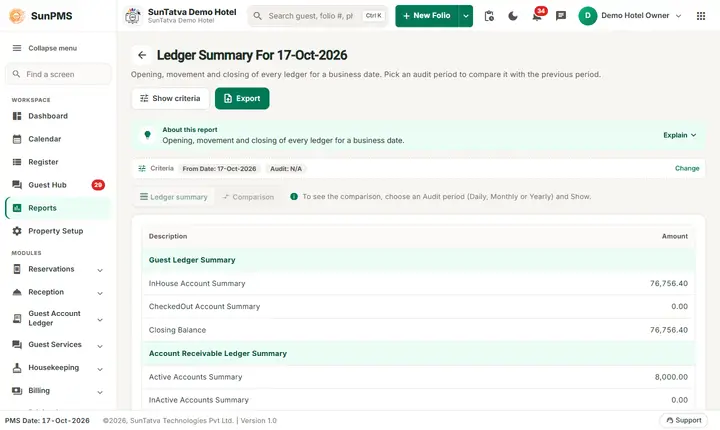
Task: Click the Criteria sliders icon in criteria bar
Action: [x=142, y=169]
